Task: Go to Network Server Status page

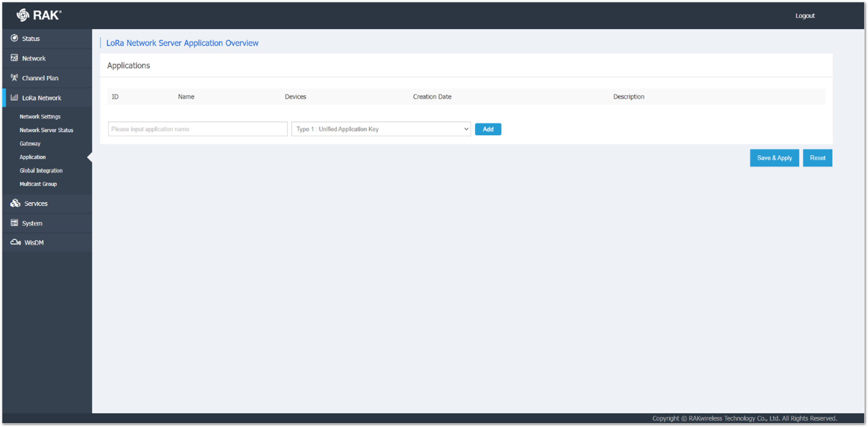Action: point(46,130)
